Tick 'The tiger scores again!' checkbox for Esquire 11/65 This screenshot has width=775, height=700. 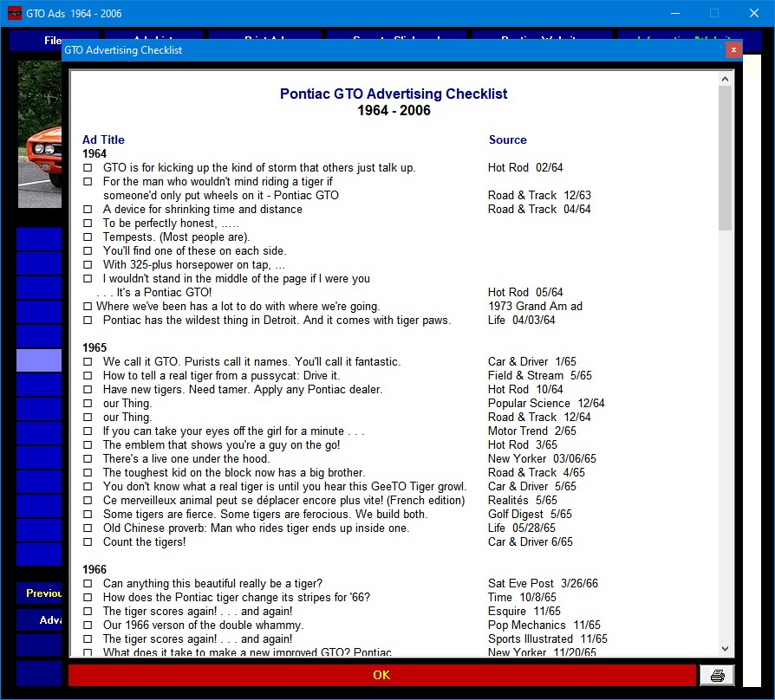(x=88, y=611)
